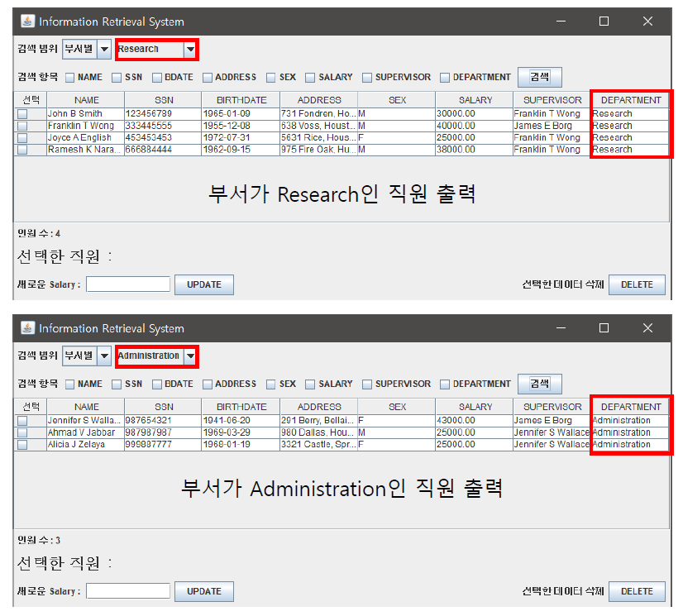Click SSN column header in top table
The width and height of the screenshot is (683, 616).
tap(164, 100)
